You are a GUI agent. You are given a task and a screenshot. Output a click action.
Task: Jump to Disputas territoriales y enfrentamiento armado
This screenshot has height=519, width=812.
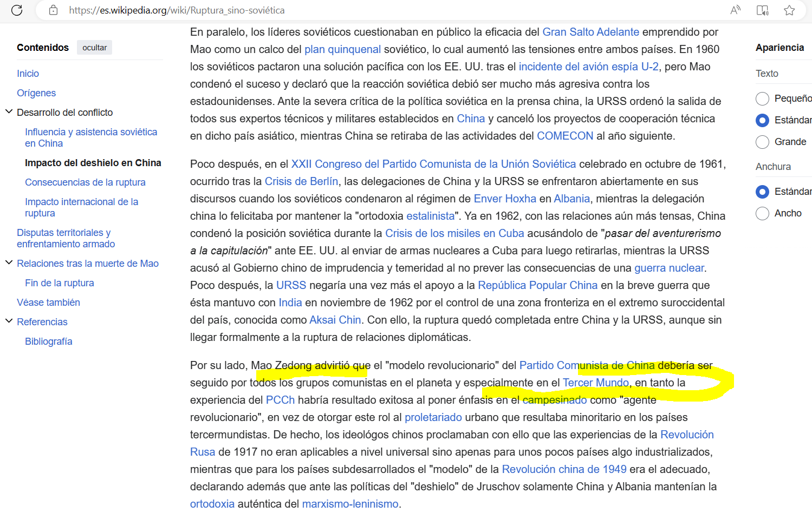pos(66,238)
